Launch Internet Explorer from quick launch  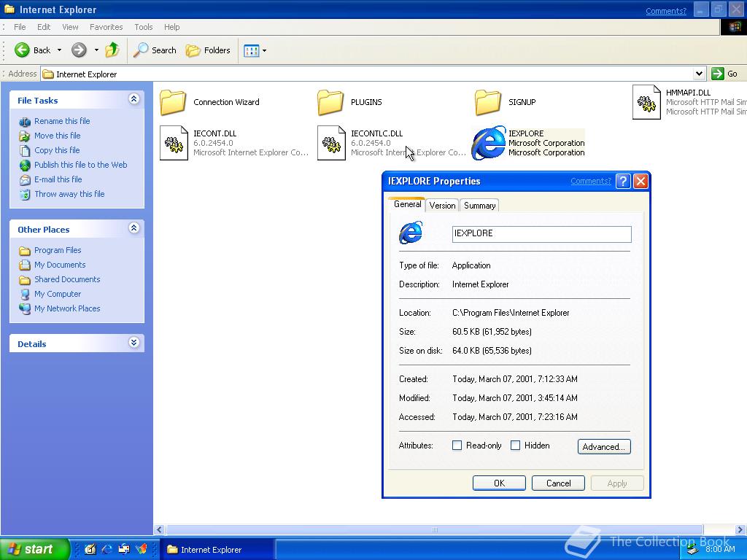coord(107,549)
